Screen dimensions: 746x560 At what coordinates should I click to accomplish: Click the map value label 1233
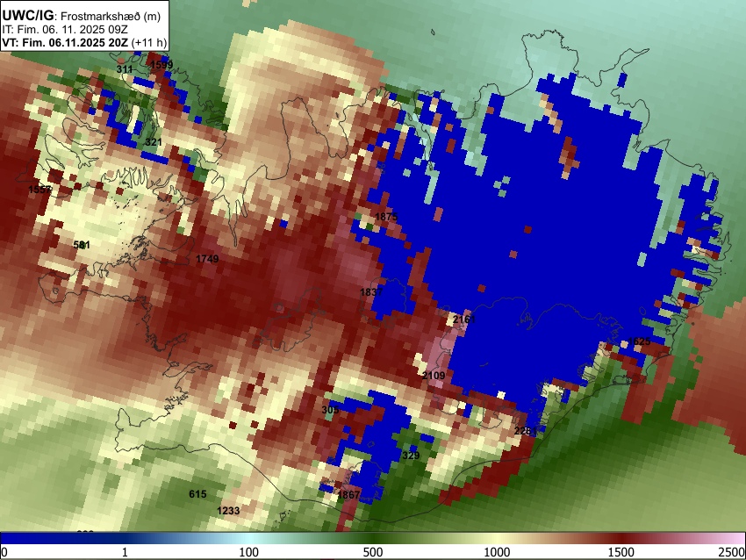click(228, 511)
